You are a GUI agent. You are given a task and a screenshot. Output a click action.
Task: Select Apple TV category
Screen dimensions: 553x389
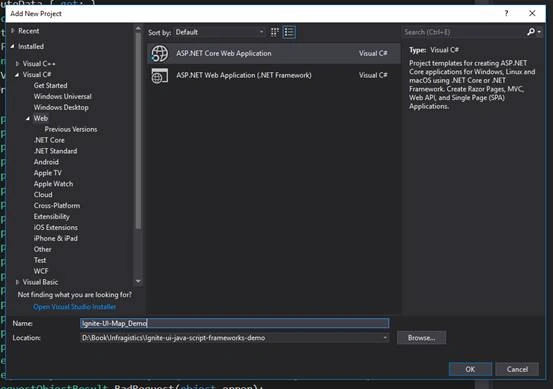[48, 173]
